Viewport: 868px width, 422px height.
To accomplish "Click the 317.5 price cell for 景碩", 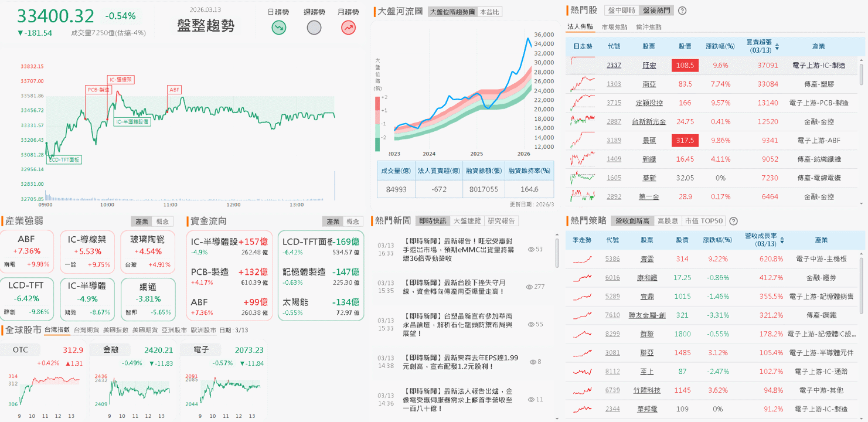I will coord(685,141).
